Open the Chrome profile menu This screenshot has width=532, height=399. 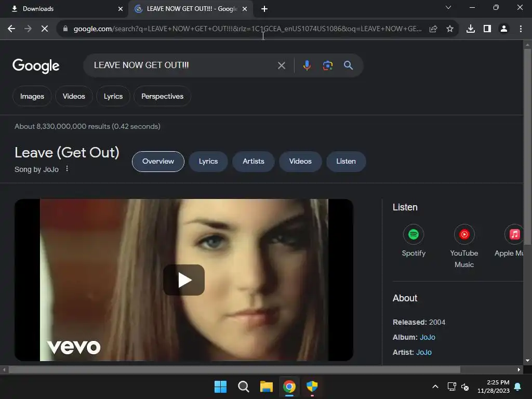tap(504, 29)
